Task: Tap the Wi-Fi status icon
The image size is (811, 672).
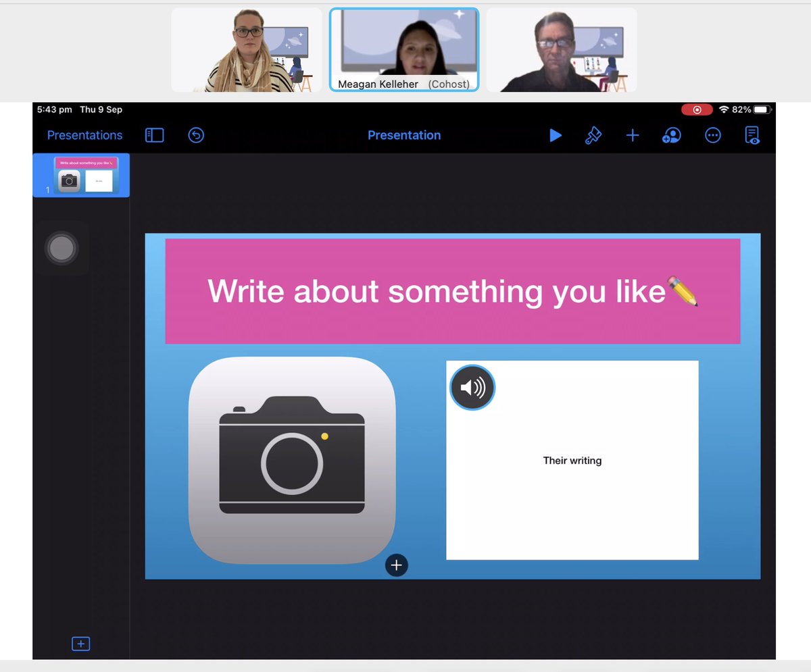Action: point(724,109)
